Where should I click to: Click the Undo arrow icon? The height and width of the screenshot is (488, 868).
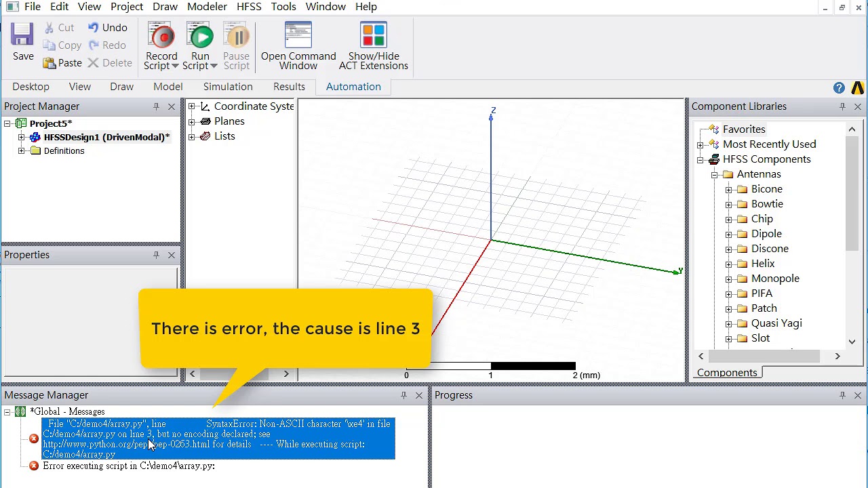click(x=93, y=28)
